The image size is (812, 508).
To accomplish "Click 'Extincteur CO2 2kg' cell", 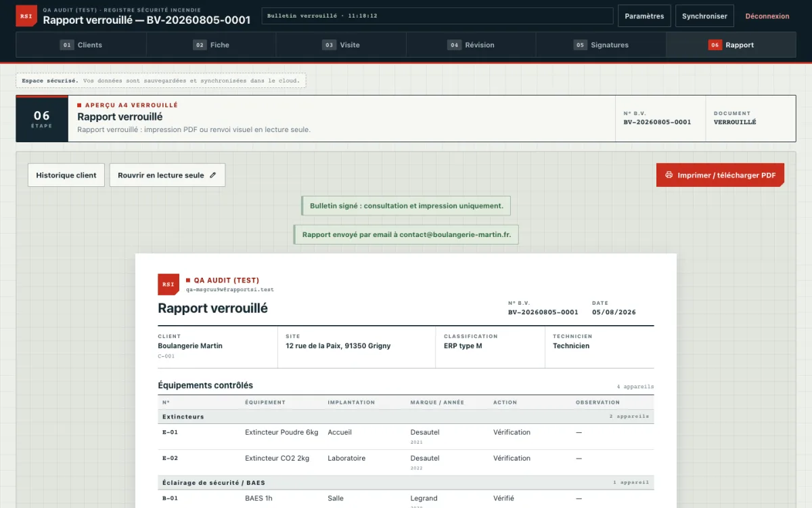I will click(277, 459).
